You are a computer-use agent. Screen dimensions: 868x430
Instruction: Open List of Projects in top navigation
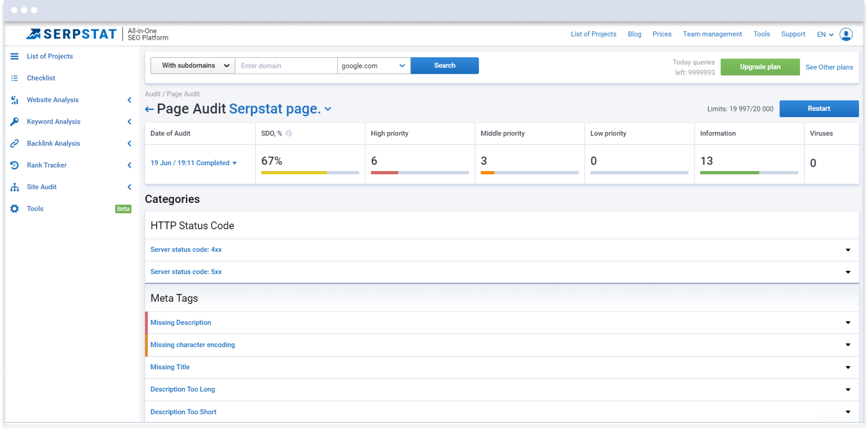(593, 34)
